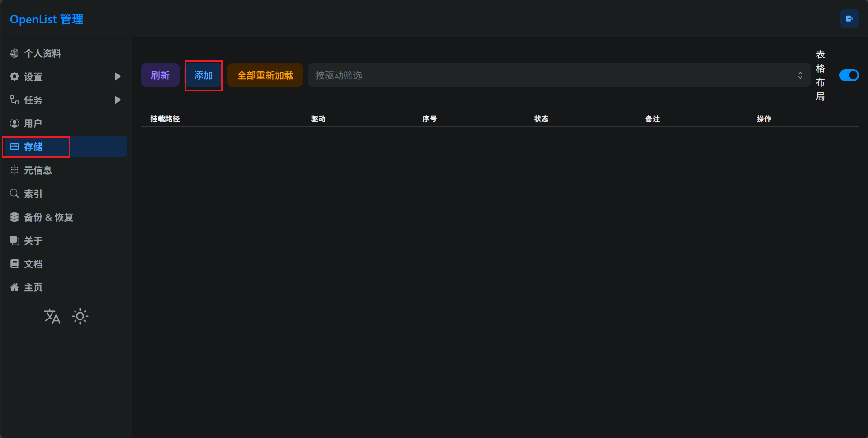
Task: Open the 关于 about page
Action: [x=33, y=241]
